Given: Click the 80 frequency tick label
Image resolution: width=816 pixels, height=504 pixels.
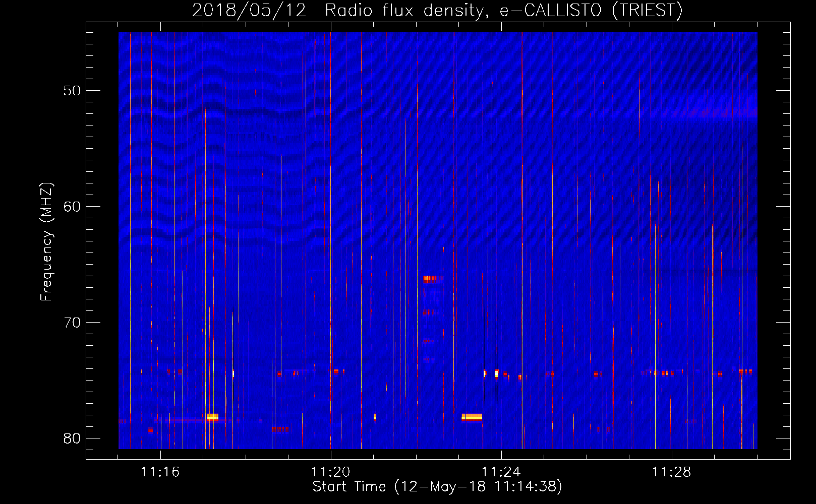Looking at the screenshot, I should coord(72,438).
